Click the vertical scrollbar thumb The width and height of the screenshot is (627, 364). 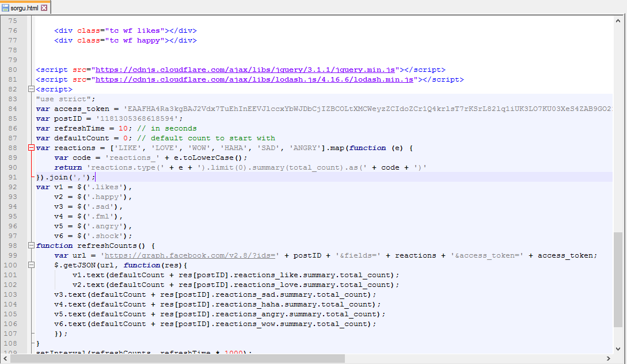pyautogui.click(x=619, y=278)
